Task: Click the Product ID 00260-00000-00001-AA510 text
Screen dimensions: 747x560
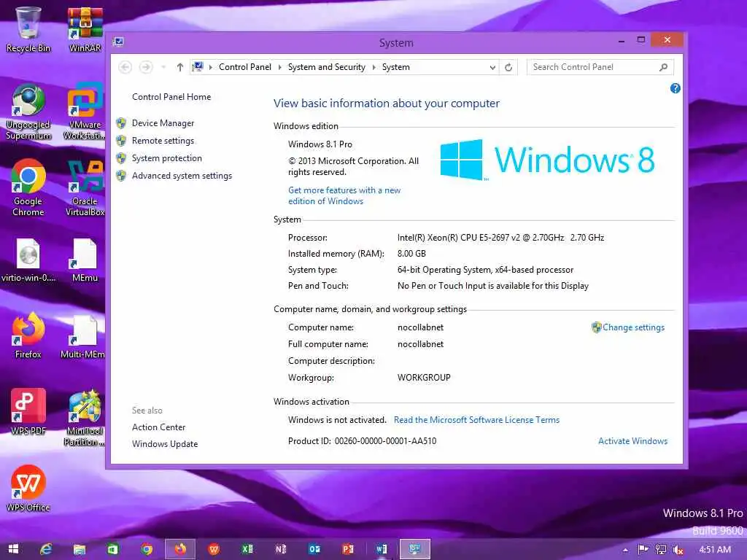Action: point(362,441)
